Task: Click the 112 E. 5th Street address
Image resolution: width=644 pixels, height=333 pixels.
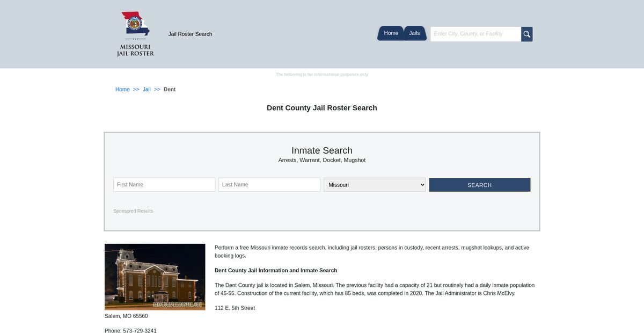Action: tap(235, 308)
